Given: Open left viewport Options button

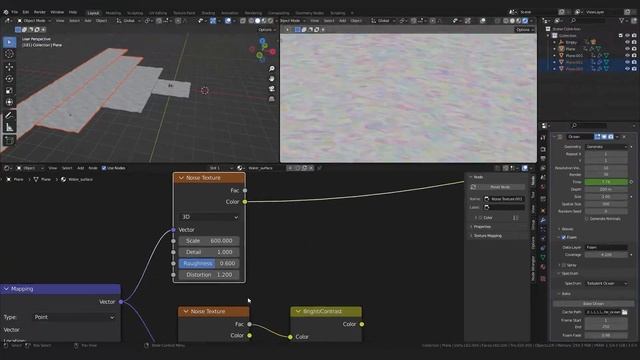Looking at the screenshot, I should (x=267, y=29).
